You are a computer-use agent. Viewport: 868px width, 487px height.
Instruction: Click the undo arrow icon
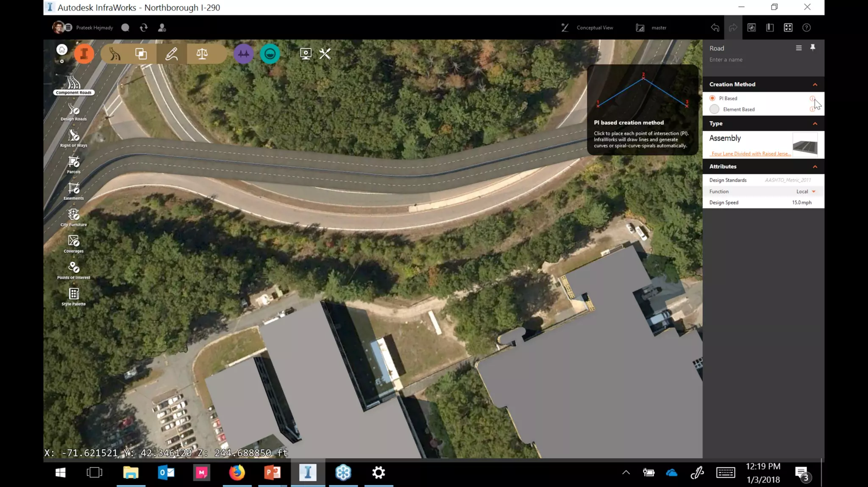point(715,28)
